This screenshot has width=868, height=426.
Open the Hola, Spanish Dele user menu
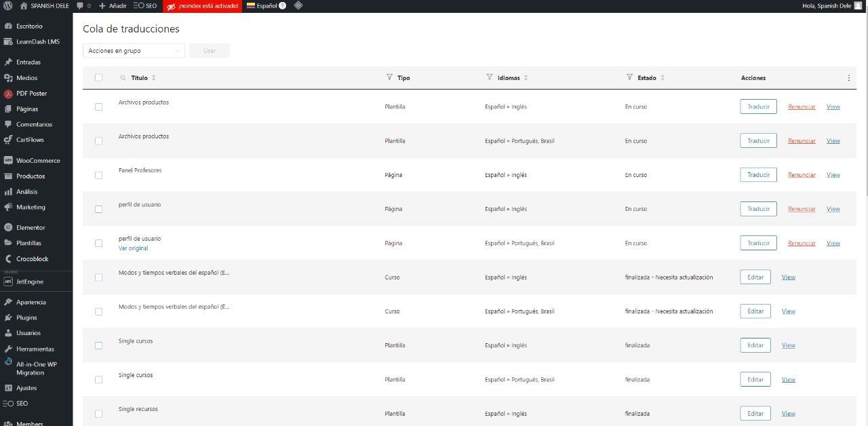tap(832, 5)
